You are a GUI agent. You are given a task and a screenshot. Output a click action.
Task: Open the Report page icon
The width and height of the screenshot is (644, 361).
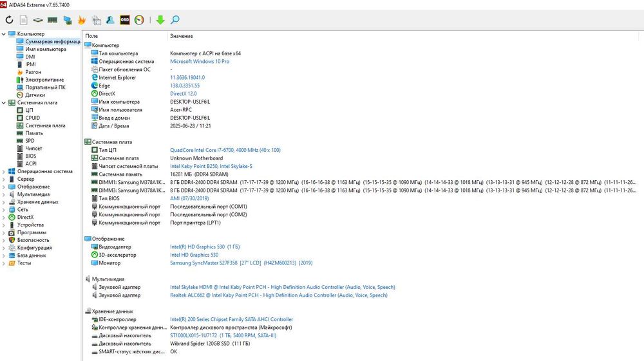23,20
